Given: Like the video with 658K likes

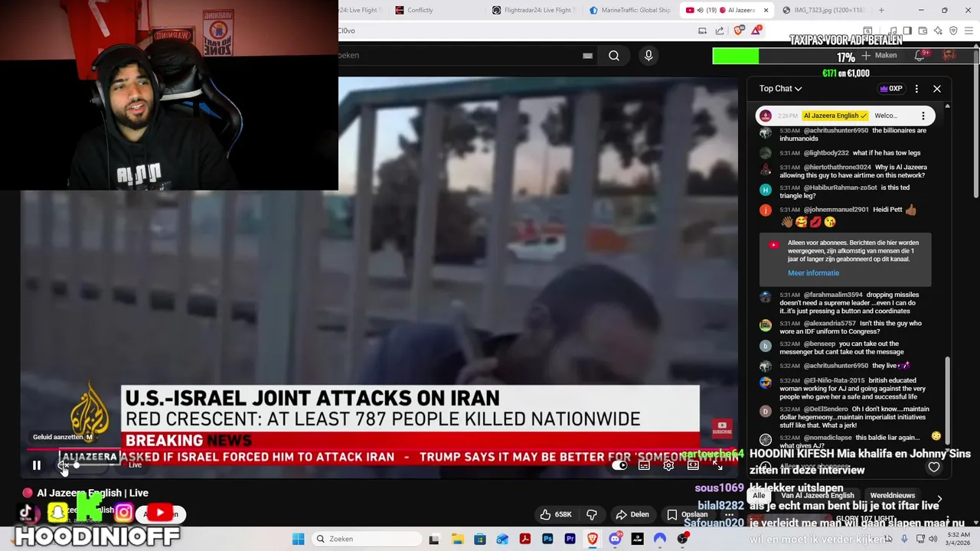Looking at the screenshot, I should pyautogui.click(x=557, y=514).
